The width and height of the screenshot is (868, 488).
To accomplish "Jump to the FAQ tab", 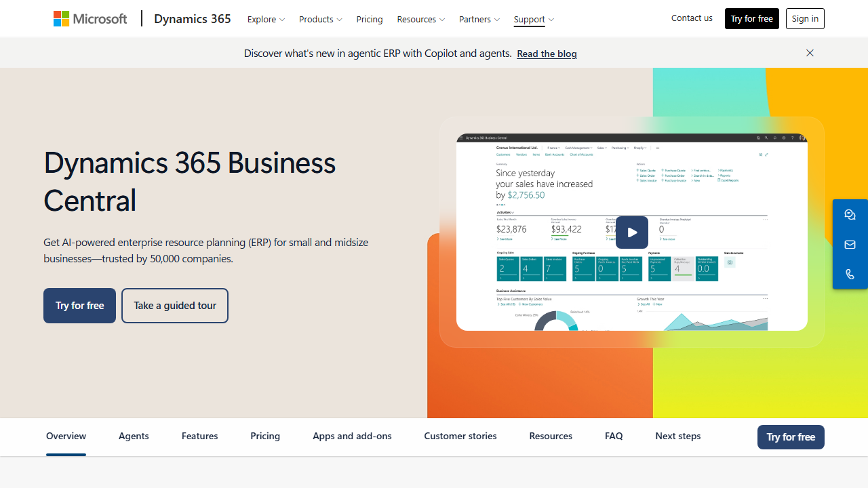I will click(x=614, y=436).
